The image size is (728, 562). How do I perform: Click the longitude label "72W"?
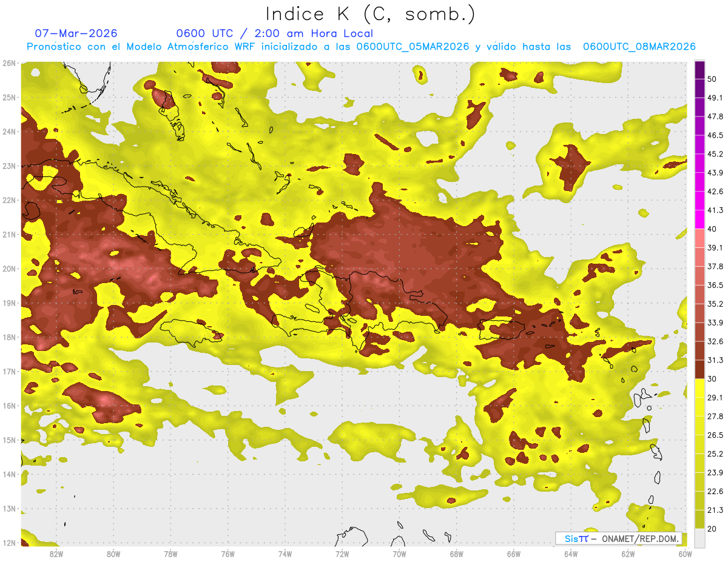(342, 554)
